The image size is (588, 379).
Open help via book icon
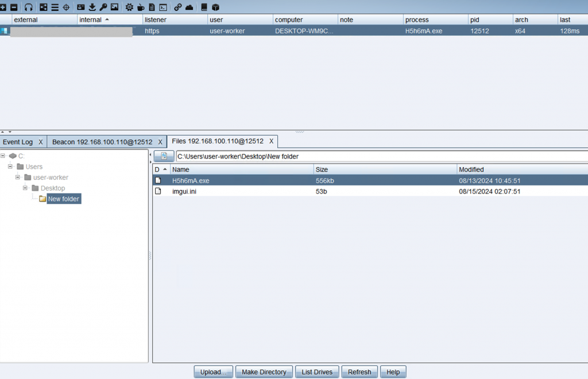tap(204, 7)
